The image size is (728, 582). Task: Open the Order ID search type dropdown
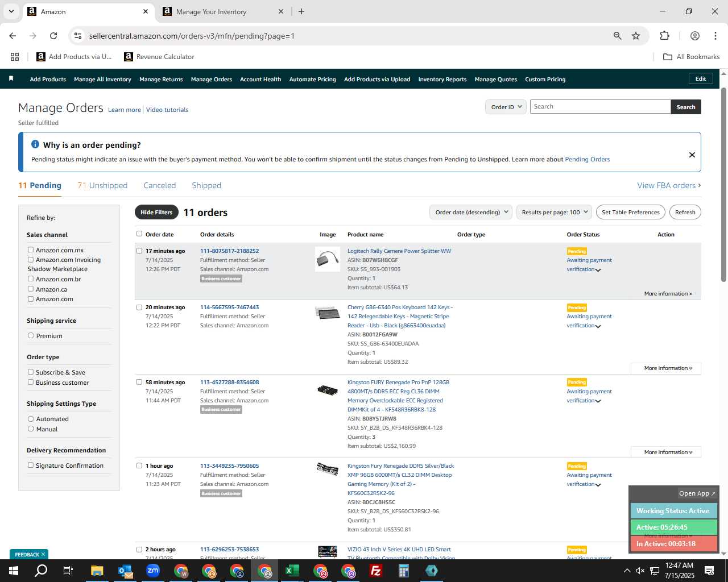click(506, 107)
